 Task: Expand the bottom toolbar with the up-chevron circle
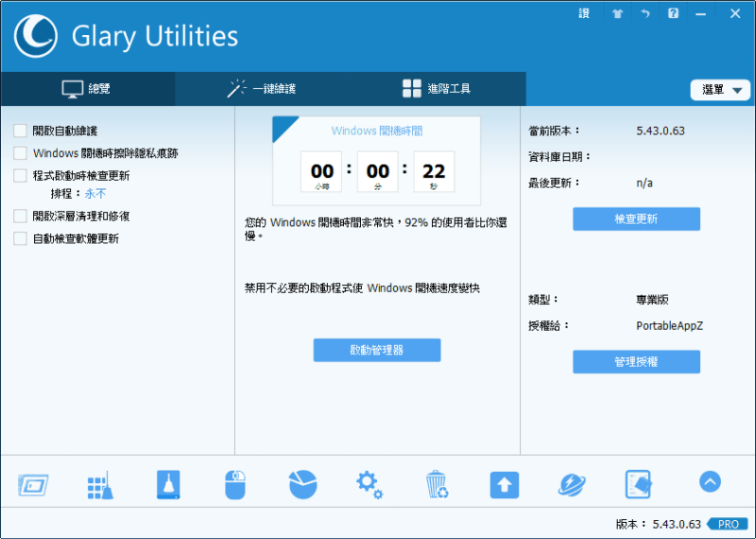click(x=710, y=481)
